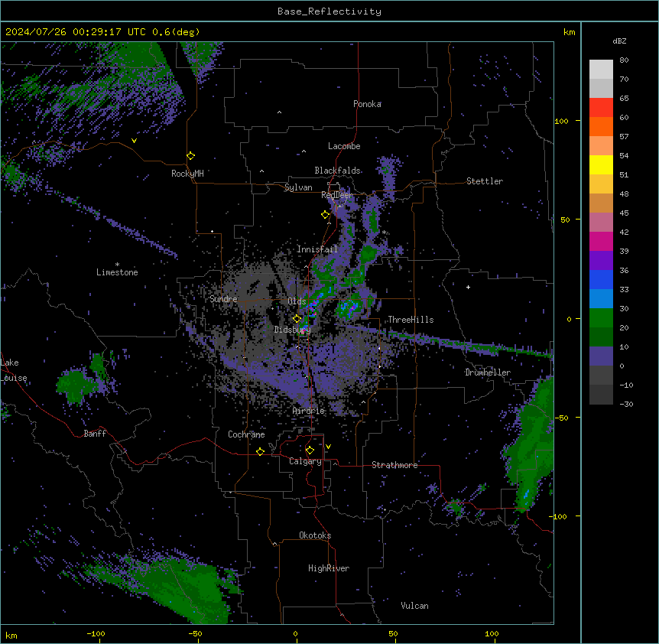Select the slate violet 10 dBZ swatch

pyautogui.click(x=601, y=356)
